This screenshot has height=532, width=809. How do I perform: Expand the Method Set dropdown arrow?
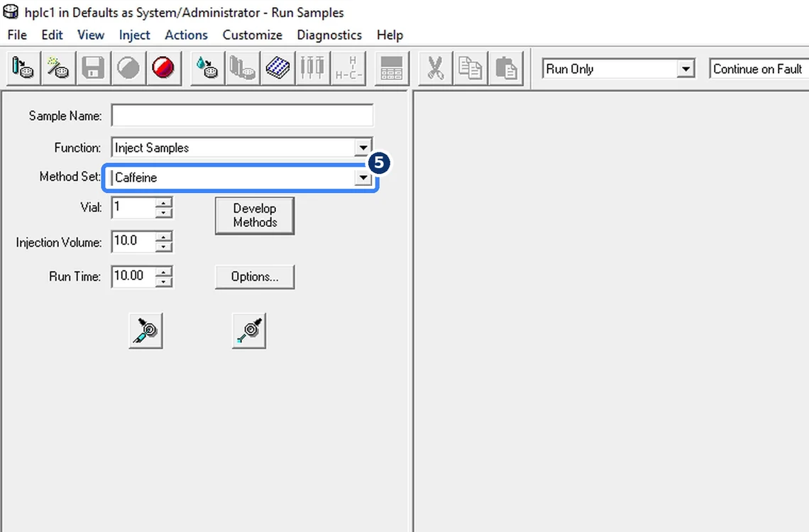(363, 178)
